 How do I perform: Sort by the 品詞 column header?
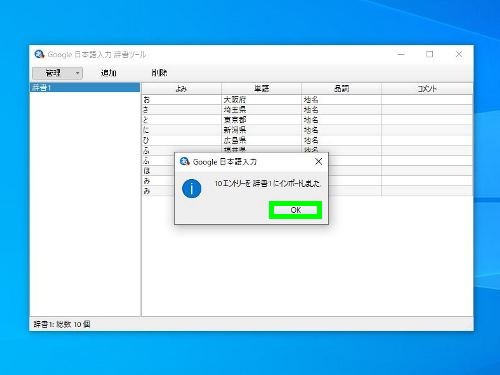coord(341,89)
